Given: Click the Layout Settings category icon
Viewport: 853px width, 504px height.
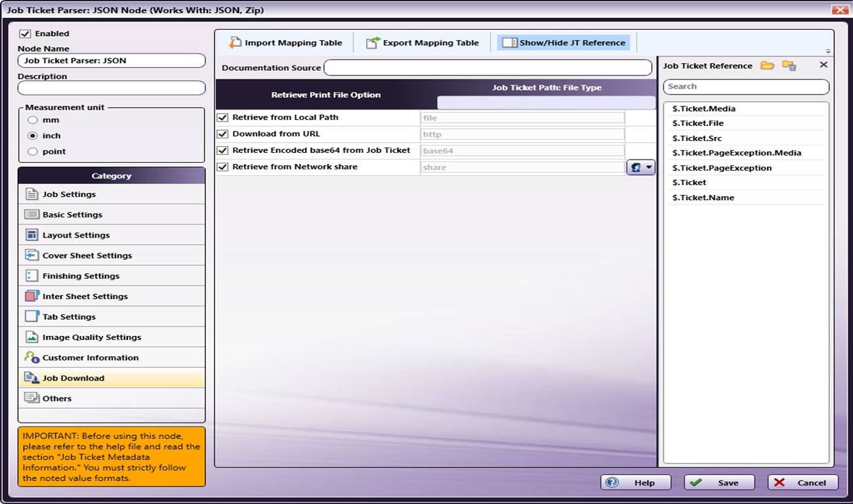Looking at the screenshot, I should tap(31, 235).
